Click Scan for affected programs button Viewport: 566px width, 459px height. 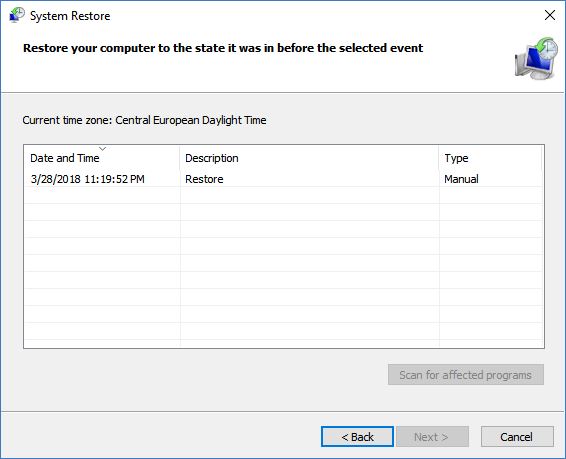pos(466,375)
